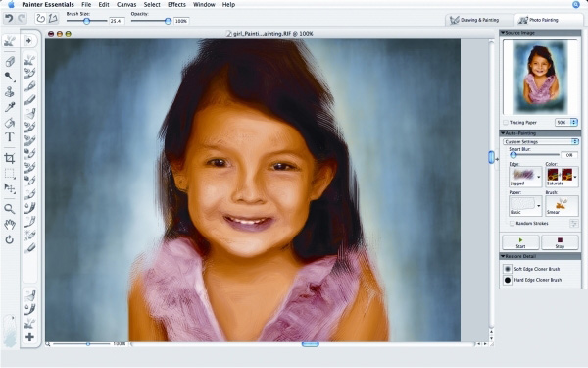Screen dimensions: 588x368
Task: Open the Custom Settings preset dropdown
Action: (540, 142)
